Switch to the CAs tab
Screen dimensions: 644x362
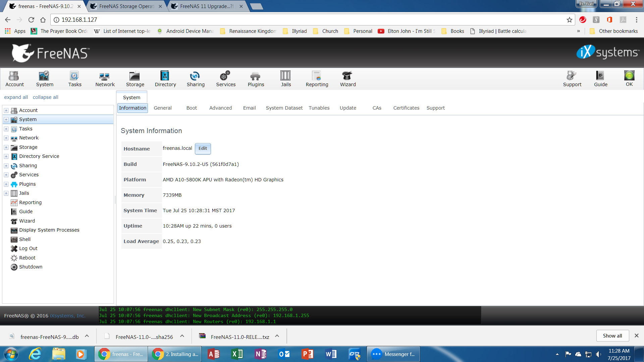377,108
